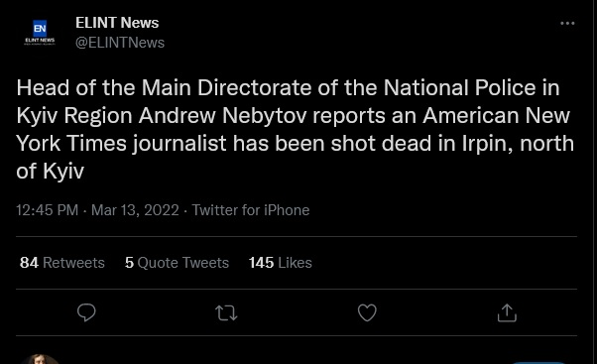Image resolution: width=597 pixels, height=364 pixels.
Task: Select the tweet body text
Action: (x=296, y=129)
